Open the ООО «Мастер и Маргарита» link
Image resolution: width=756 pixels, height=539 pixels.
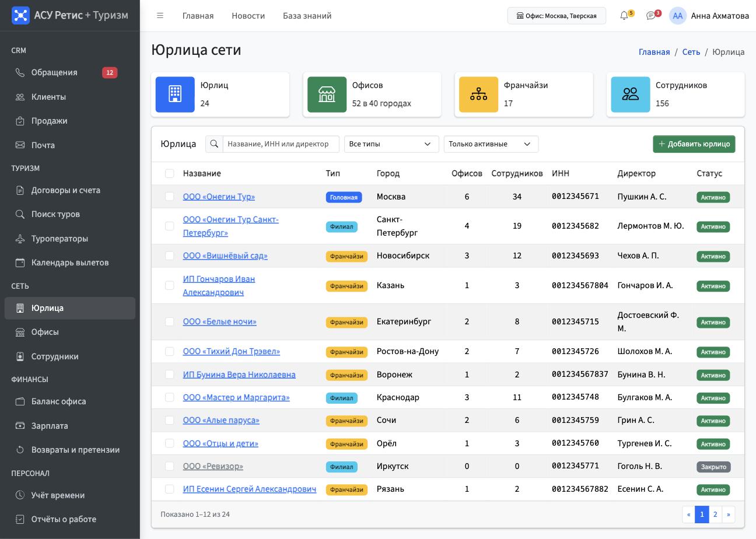[x=236, y=397]
